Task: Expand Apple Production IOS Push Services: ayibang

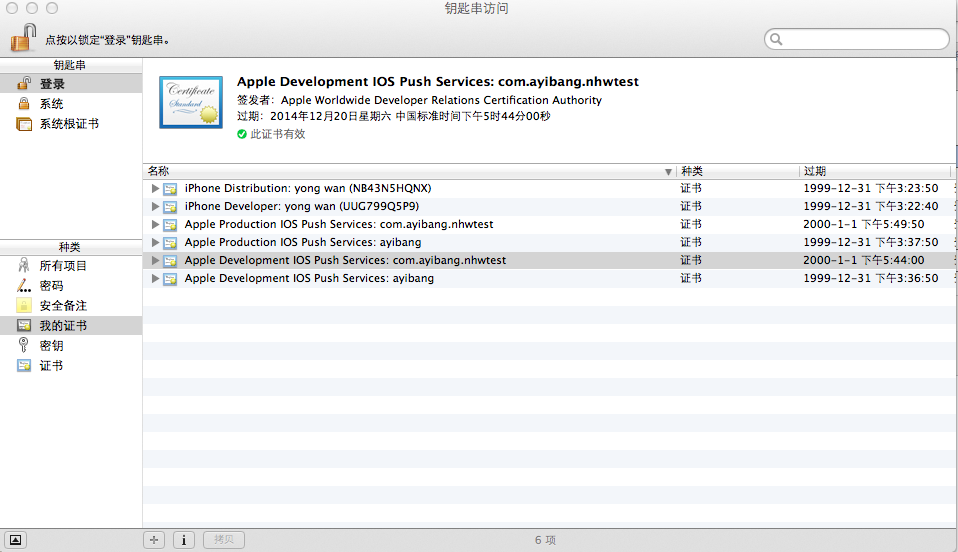Action: (x=155, y=242)
